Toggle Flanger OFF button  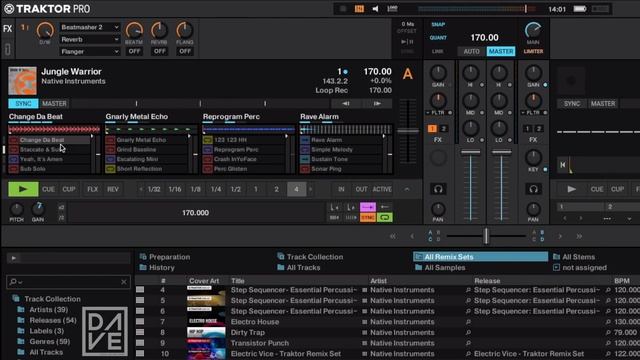[x=184, y=51]
